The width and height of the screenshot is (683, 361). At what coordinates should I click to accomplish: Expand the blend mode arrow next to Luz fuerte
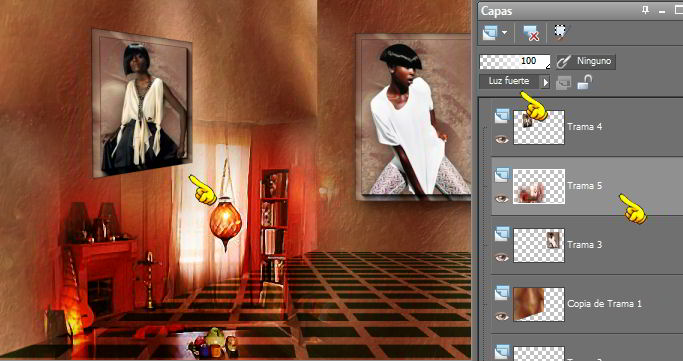pyautogui.click(x=545, y=82)
